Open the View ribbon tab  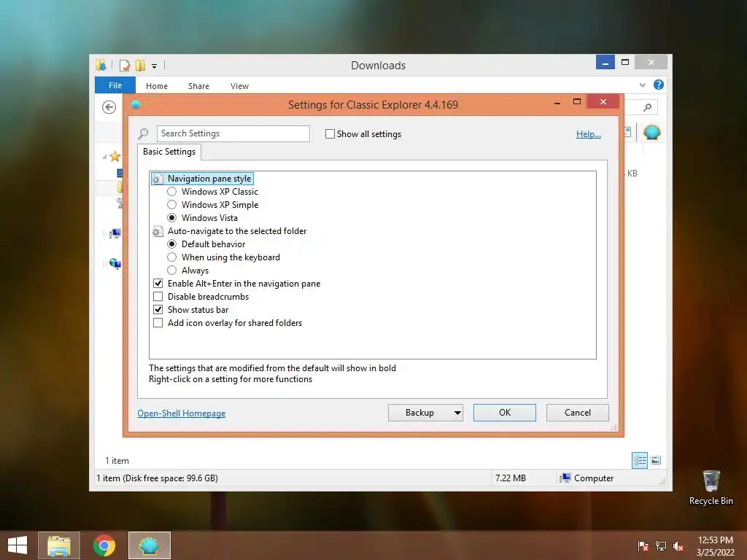[x=239, y=86]
